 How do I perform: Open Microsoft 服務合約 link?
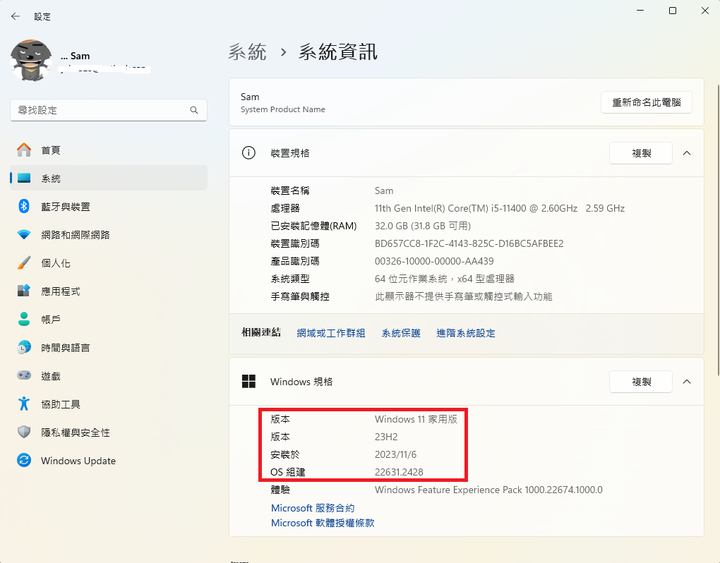pos(313,508)
